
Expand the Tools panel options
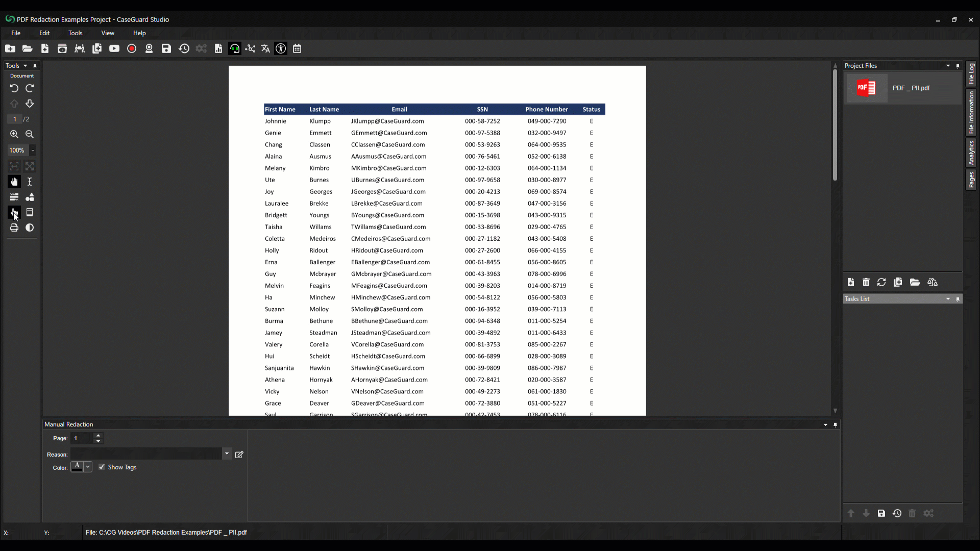[25, 65]
